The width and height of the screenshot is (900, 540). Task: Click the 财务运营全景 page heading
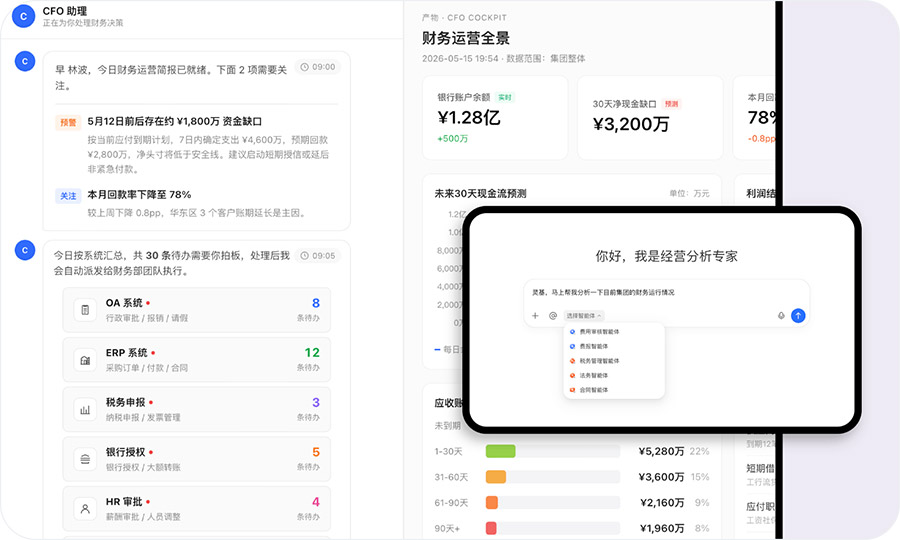click(x=466, y=38)
